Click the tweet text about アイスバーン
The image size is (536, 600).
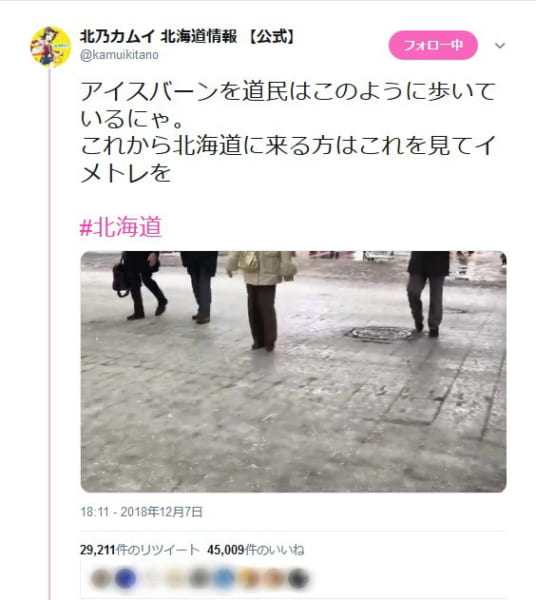[288, 132]
